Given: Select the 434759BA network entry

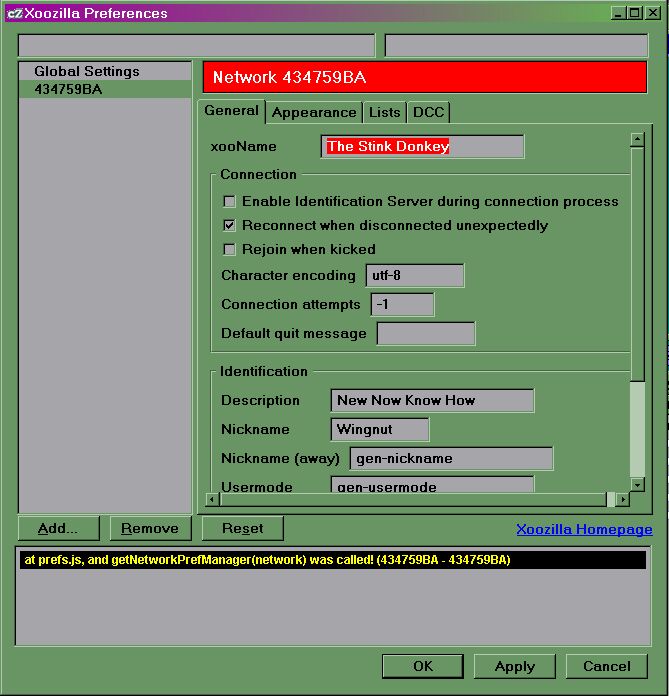Looking at the screenshot, I should click(x=105, y=89).
